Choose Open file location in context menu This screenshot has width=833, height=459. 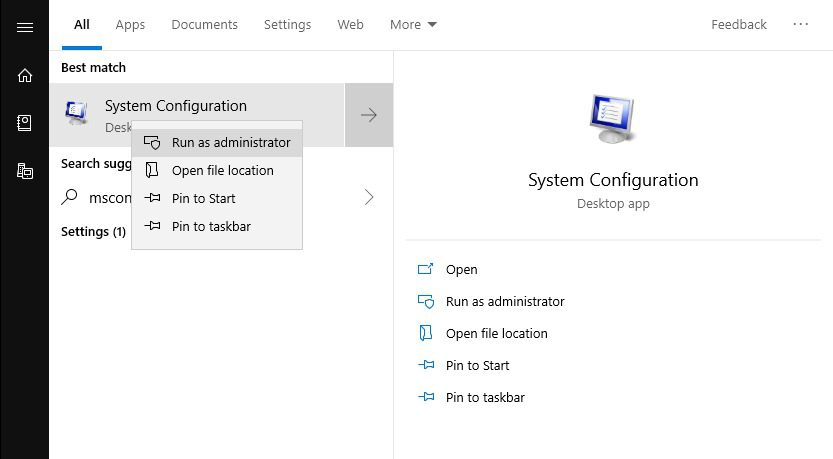(222, 171)
